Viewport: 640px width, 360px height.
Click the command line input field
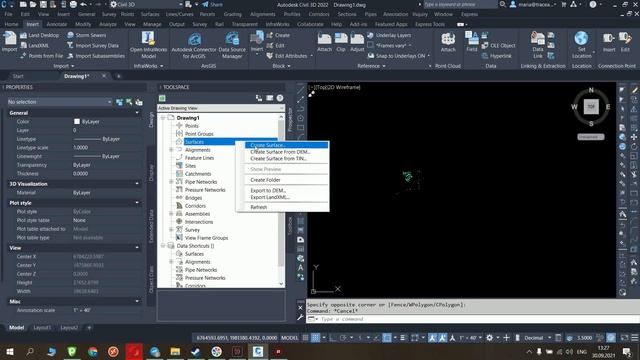click(478, 319)
